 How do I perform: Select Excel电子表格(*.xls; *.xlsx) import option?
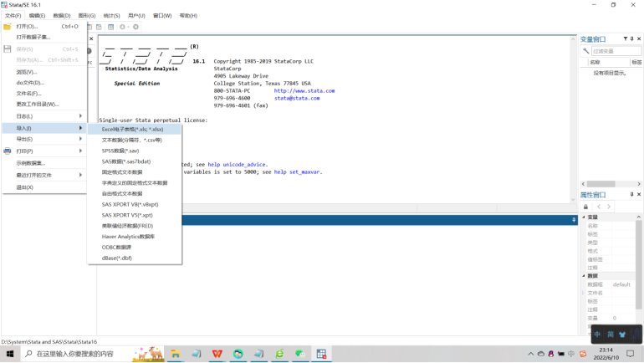pyautogui.click(x=135, y=129)
